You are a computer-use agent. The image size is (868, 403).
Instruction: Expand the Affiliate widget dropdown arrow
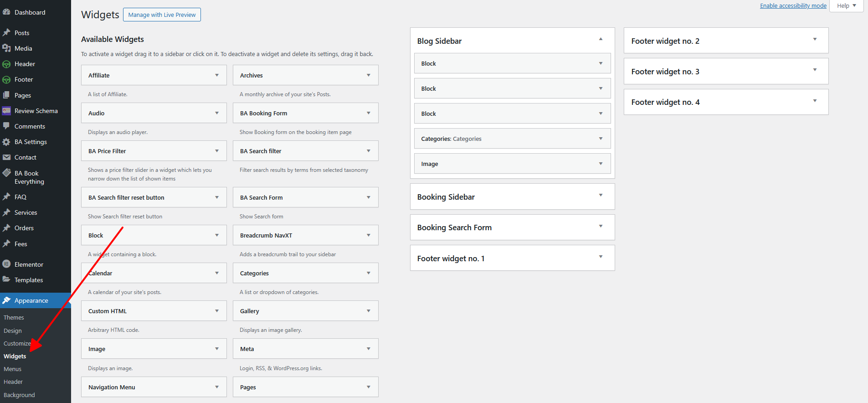tap(217, 75)
